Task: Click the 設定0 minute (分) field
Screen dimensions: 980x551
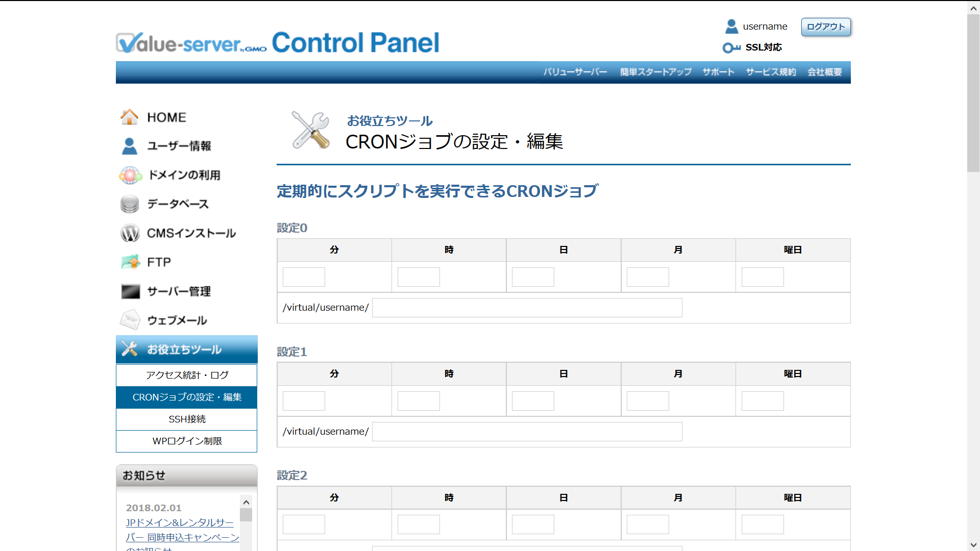Action: click(304, 277)
